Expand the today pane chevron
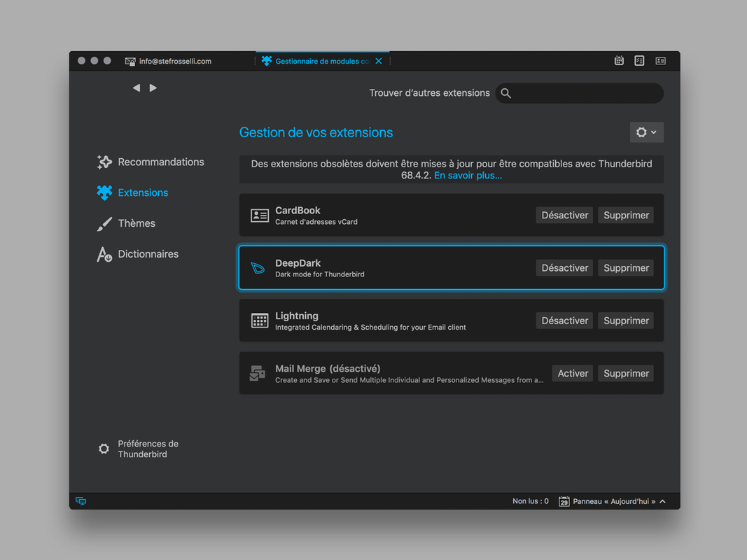Screen dimensions: 747x560 point(662,501)
